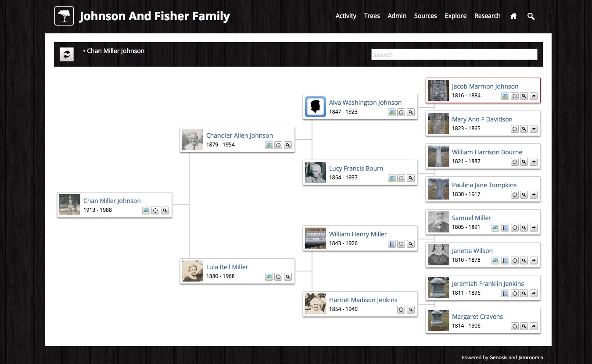
Task: Open book icon on William Henry Miller card
Action: [x=392, y=244]
